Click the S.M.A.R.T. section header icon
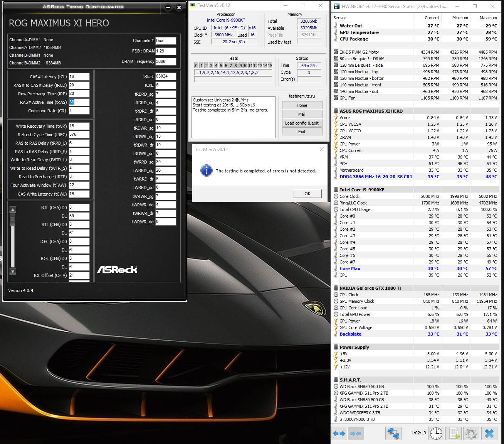Image resolution: width=504 pixels, height=444 pixels. click(x=336, y=380)
